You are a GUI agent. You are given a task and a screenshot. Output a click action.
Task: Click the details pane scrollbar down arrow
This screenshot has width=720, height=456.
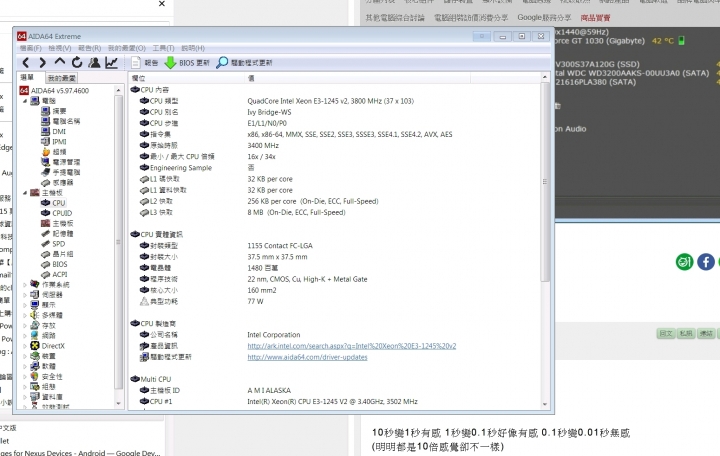click(545, 405)
